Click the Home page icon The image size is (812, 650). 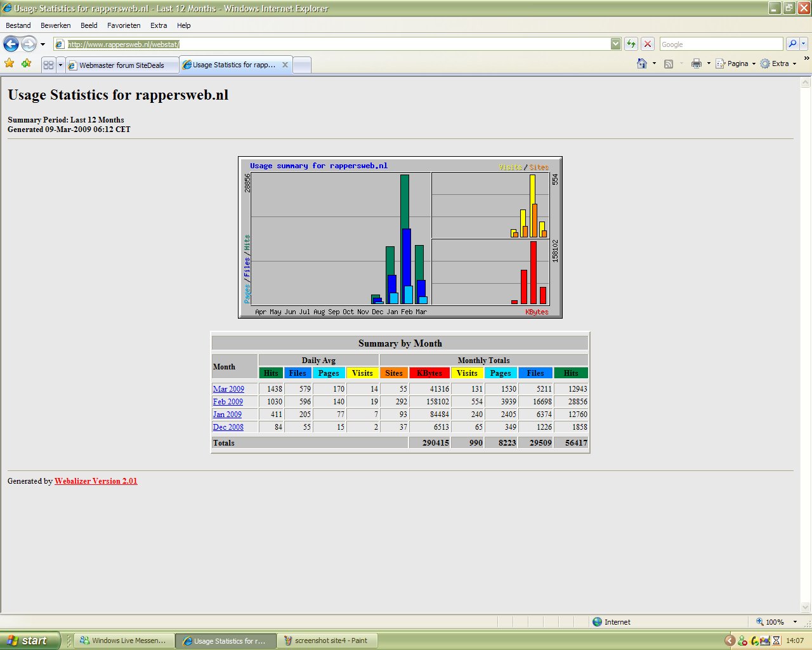pyautogui.click(x=642, y=63)
